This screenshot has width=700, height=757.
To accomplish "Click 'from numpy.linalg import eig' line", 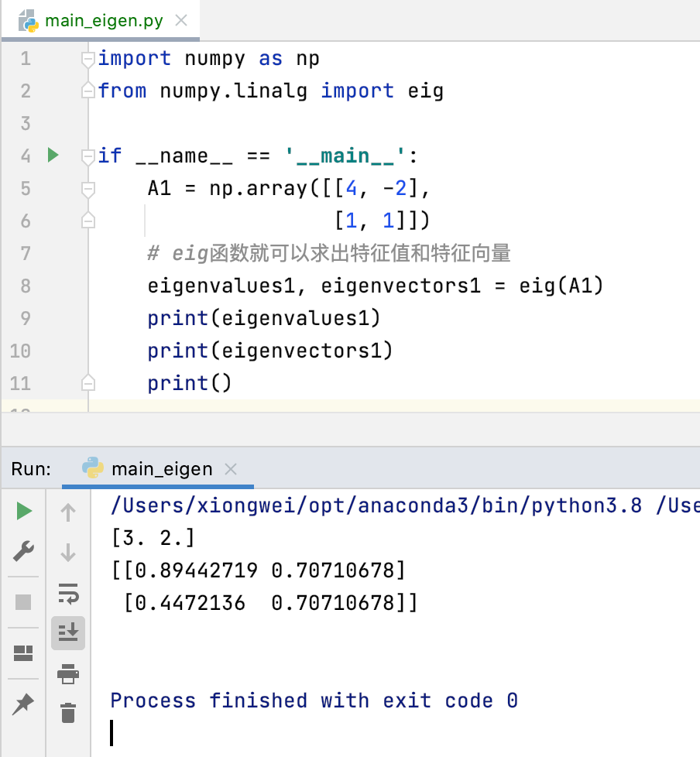I will (270, 91).
